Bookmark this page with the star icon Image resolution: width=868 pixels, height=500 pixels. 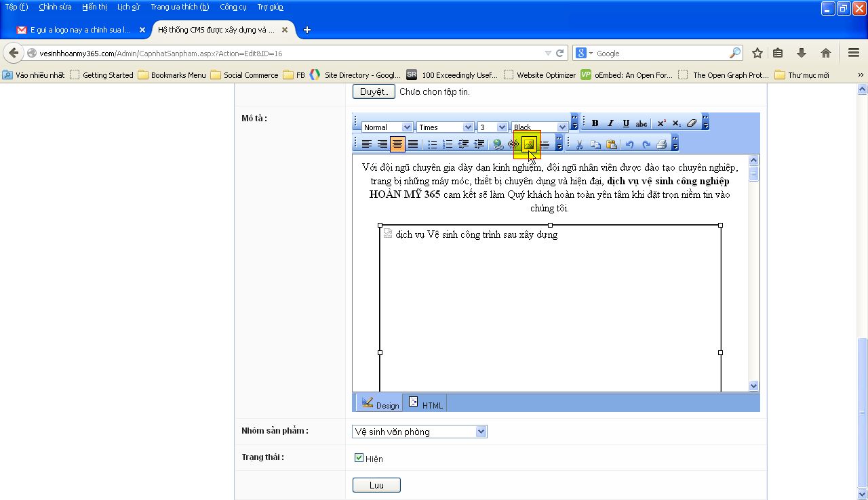pos(757,53)
